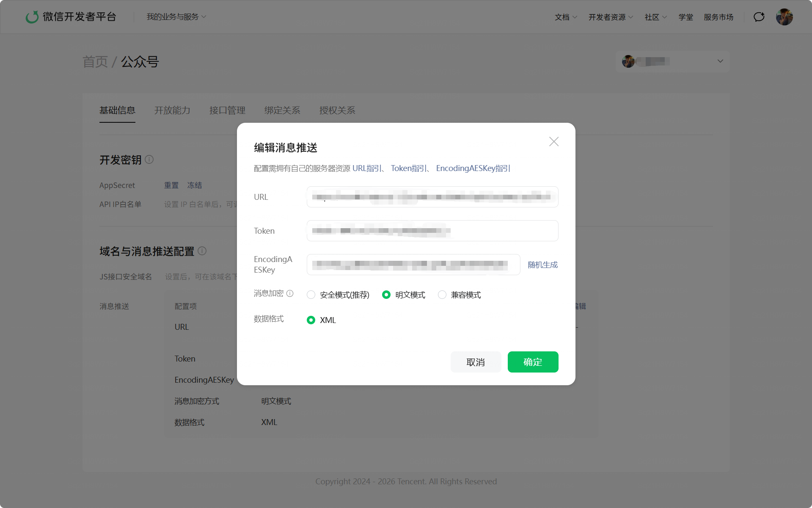Click the 取消 cancel button
812x508 pixels.
tap(476, 362)
